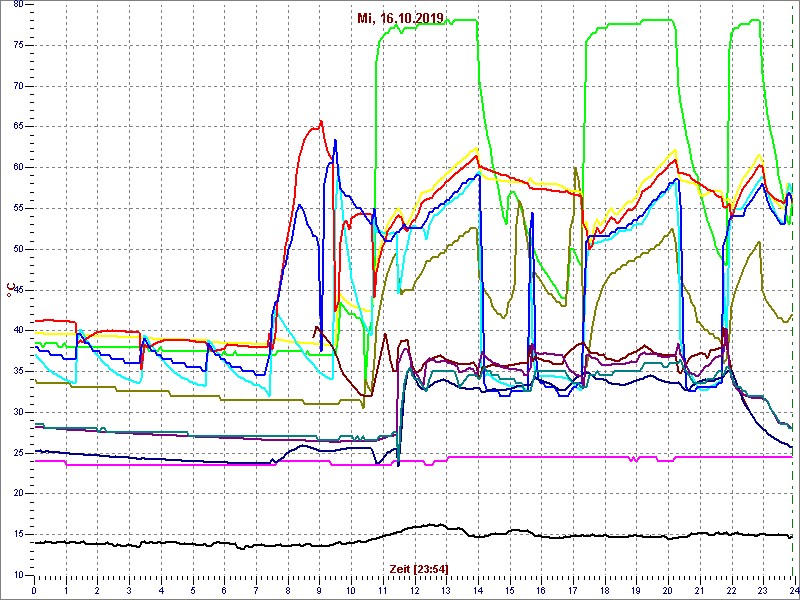Click the 40 label on temperature axis

pyautogui.click(x=17, y=330)
